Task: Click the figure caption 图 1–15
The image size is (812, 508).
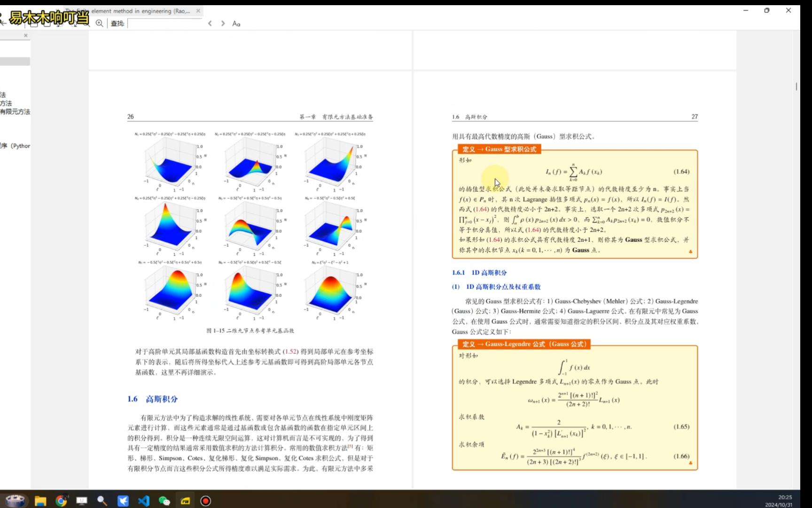Action: pos(250,331)
